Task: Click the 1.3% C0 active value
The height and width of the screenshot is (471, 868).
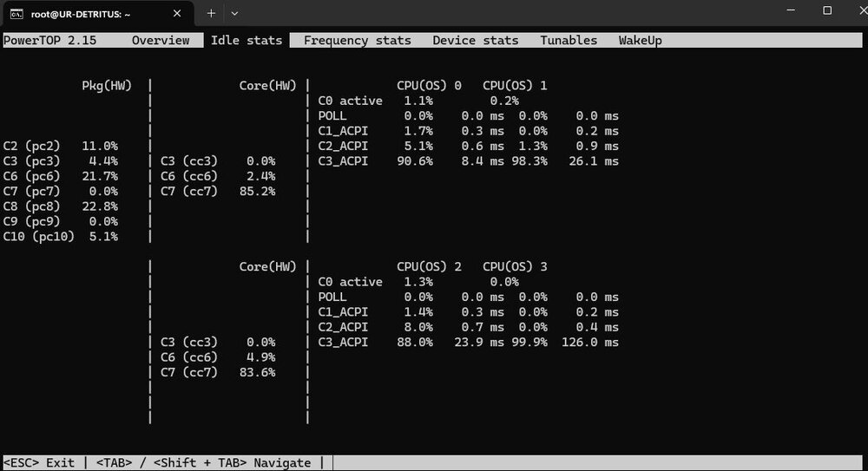Action: [418, 282]
